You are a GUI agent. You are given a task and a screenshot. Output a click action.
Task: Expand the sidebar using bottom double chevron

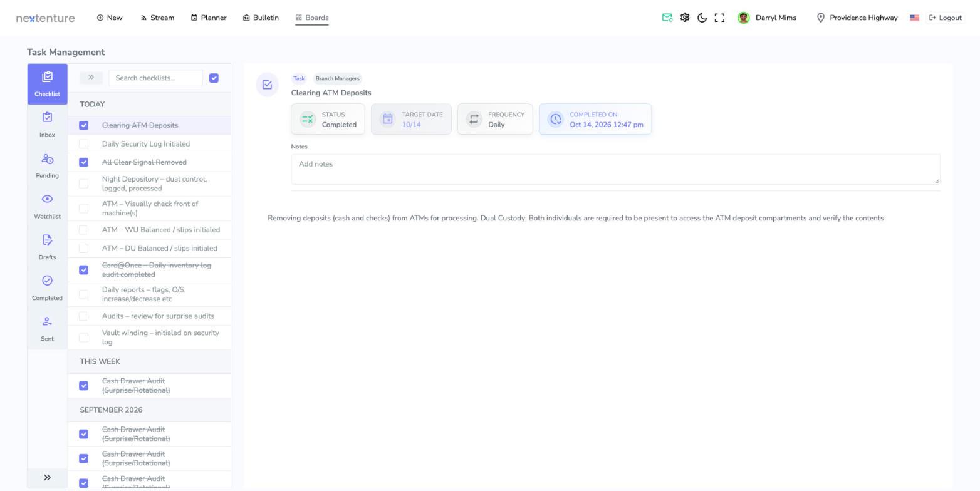point(47,477)
